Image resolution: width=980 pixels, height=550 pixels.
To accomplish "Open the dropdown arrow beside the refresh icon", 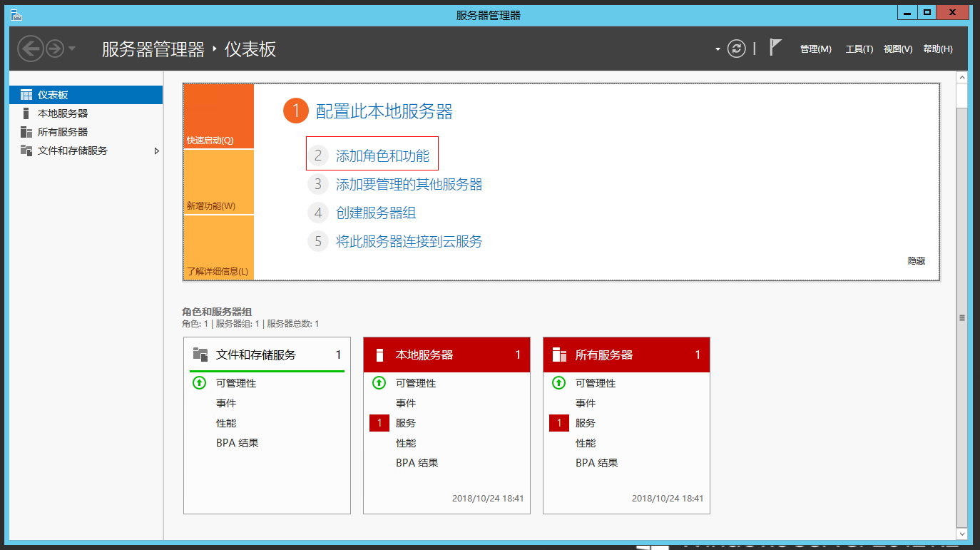I will [x=718, y=49].
